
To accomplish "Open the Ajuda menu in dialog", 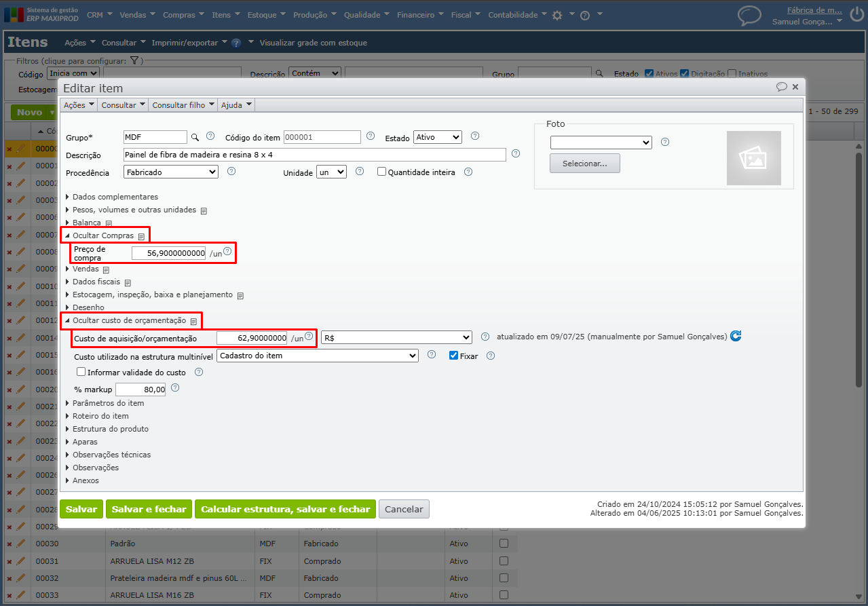I will point(237,105).
